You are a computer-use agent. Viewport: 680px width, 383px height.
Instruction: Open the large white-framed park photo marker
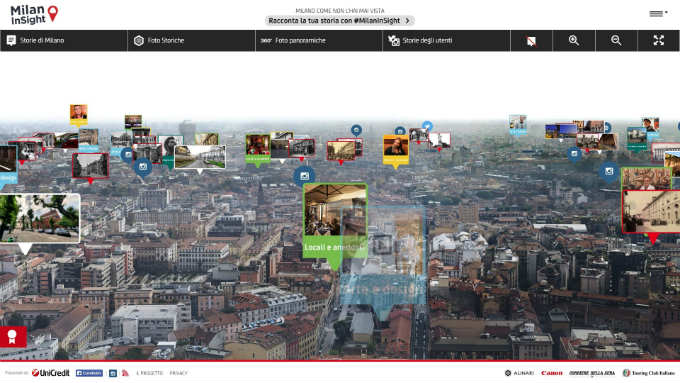(x=39, y=218)
